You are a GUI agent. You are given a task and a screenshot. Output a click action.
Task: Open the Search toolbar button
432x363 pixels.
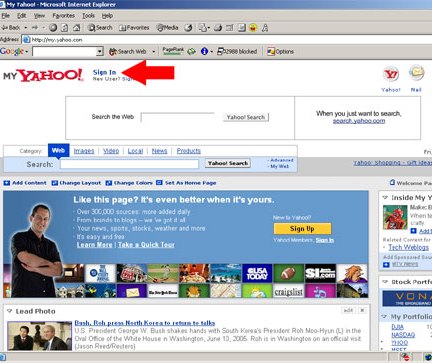click(100, 28)
